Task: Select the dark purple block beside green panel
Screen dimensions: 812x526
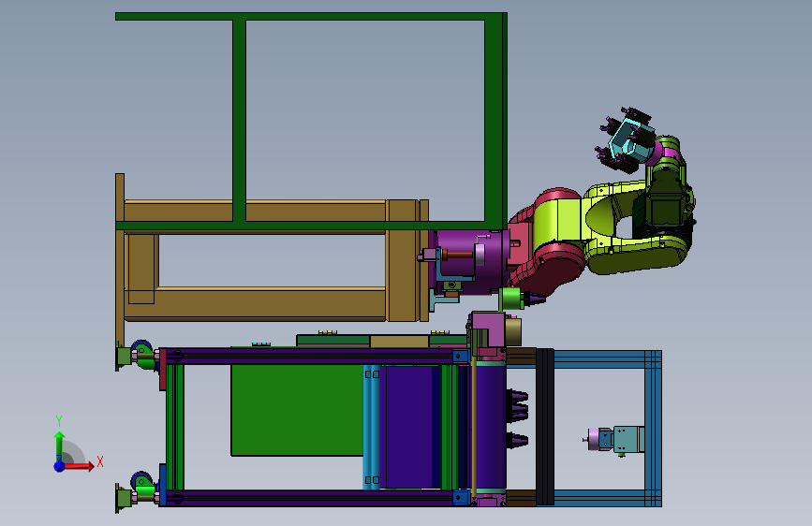Action: [410, 427]
